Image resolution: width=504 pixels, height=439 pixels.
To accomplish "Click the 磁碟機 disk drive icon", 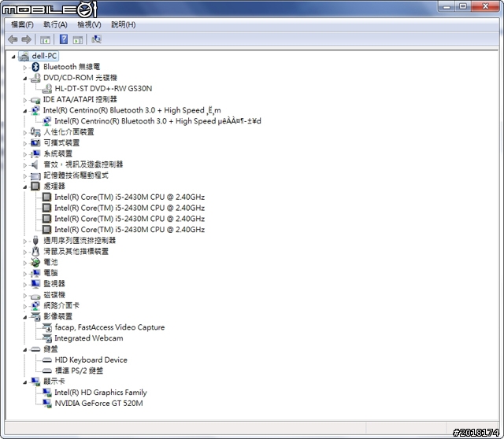I will click(35, 296).
